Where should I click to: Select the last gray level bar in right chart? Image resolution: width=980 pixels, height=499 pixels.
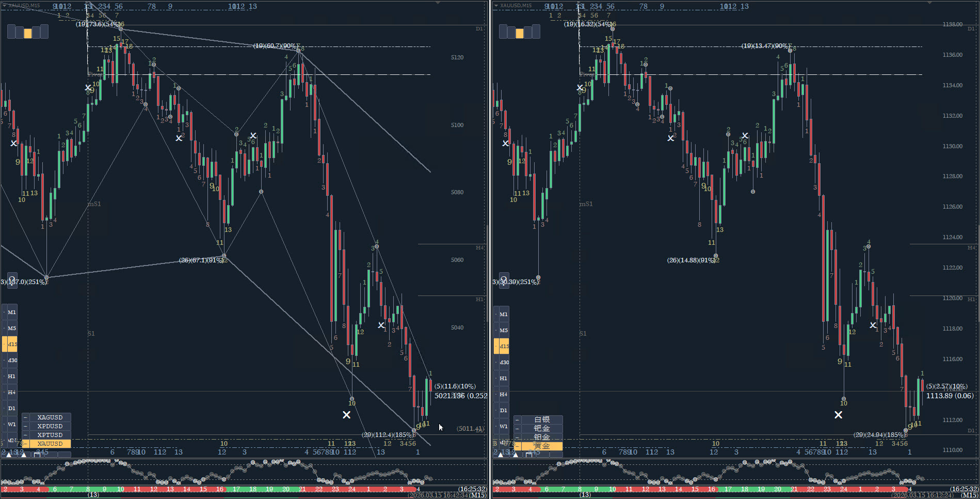[x=536, y=32]
